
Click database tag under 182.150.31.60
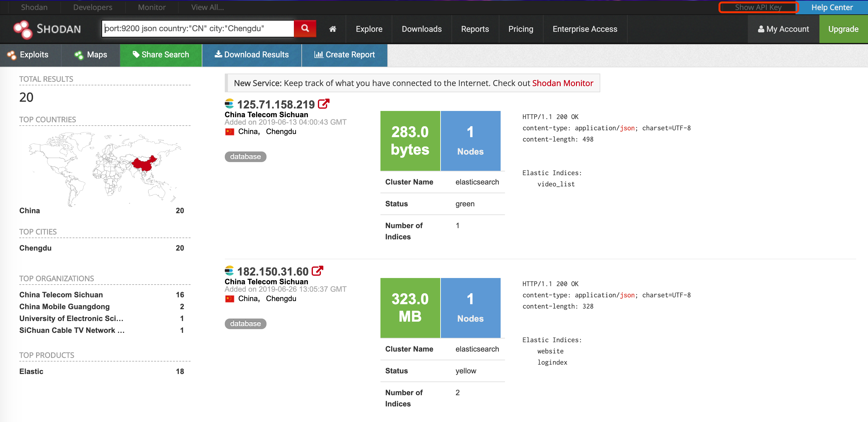pyautogui.click(x=245, y=324)
